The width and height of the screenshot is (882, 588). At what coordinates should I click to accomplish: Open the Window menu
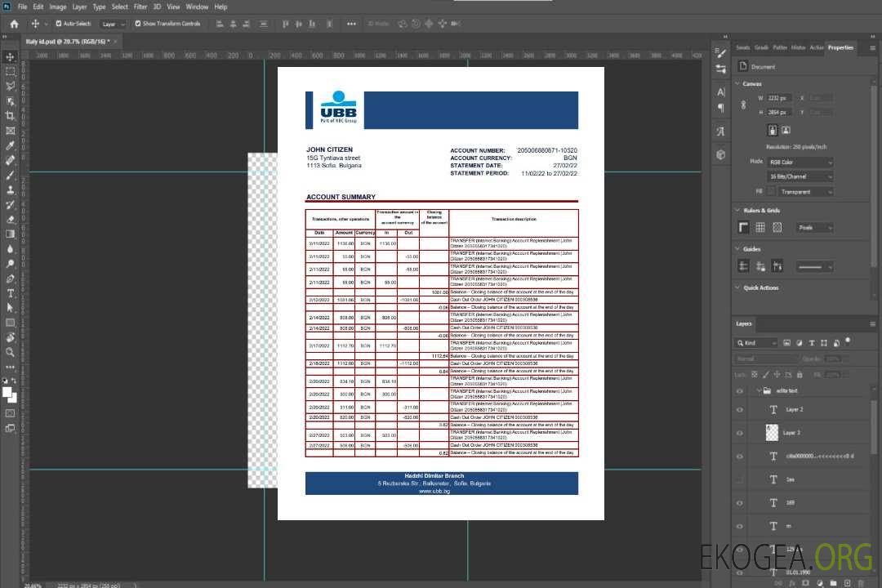coord(197,7)
